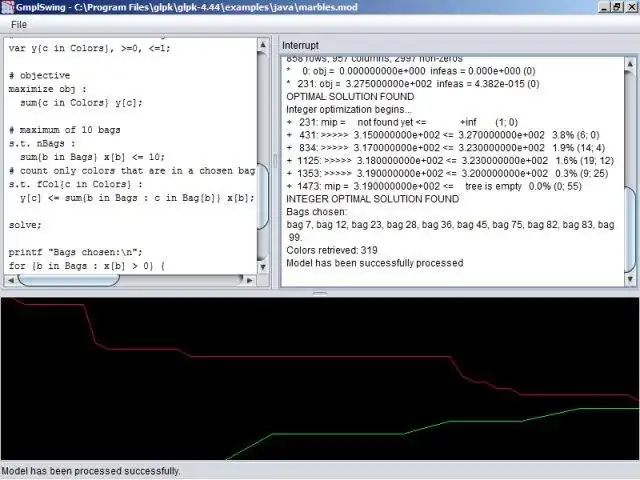This screenshot has width=640, height=480.
Task: Click the 'for {b in Bags : x[b] > 0}' line
Action: (87, 266)
